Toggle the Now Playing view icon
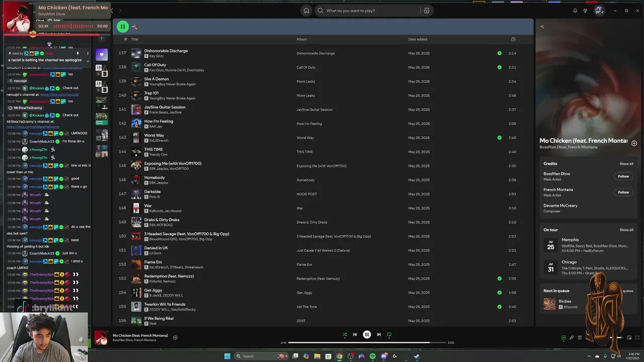The height and width of the screenshot is (362, 644). click(563, 338)
